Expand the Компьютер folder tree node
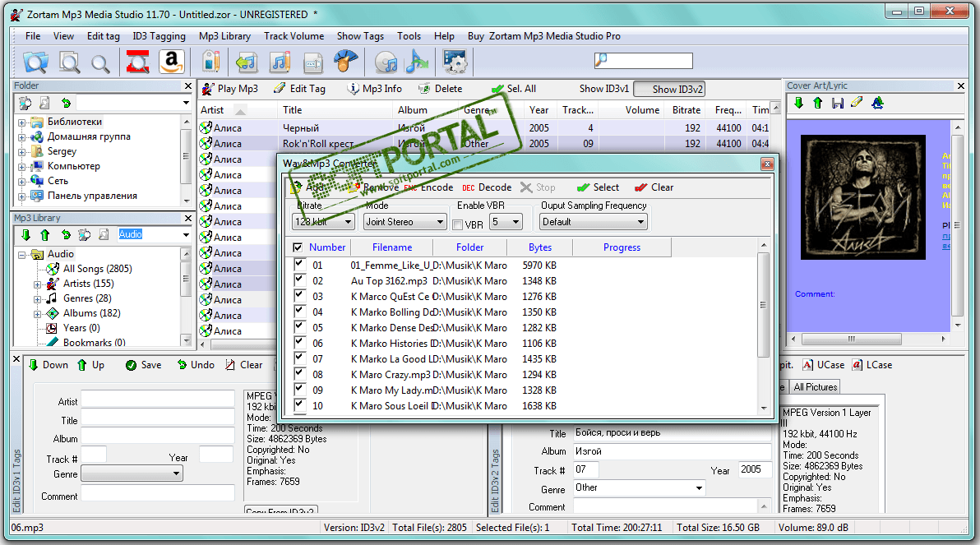Screen dimensions: 980x545 (x=22, y=167)
